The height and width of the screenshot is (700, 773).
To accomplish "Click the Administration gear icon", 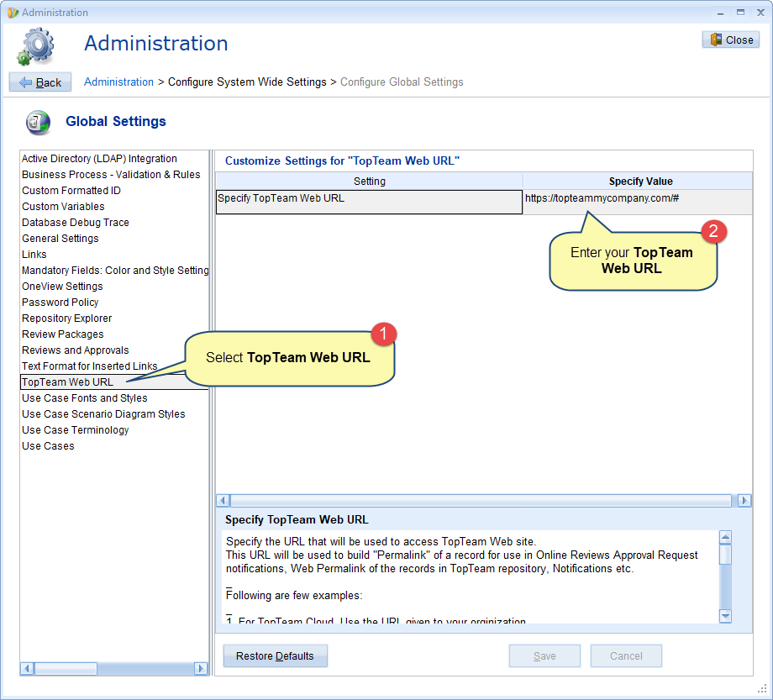I will point(35,47).
